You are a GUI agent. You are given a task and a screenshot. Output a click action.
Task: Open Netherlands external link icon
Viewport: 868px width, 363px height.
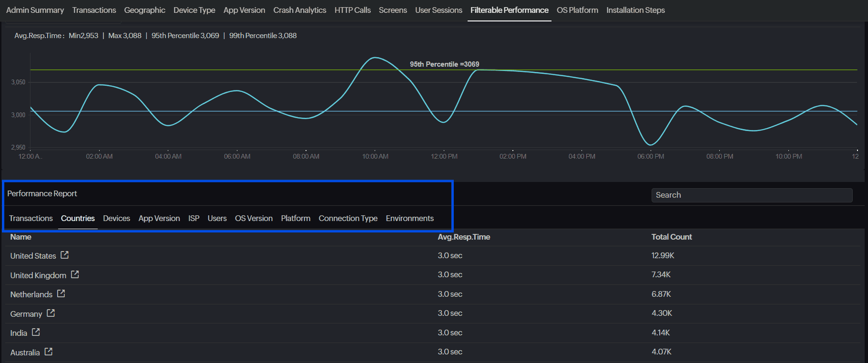click(x=61, y=294)
